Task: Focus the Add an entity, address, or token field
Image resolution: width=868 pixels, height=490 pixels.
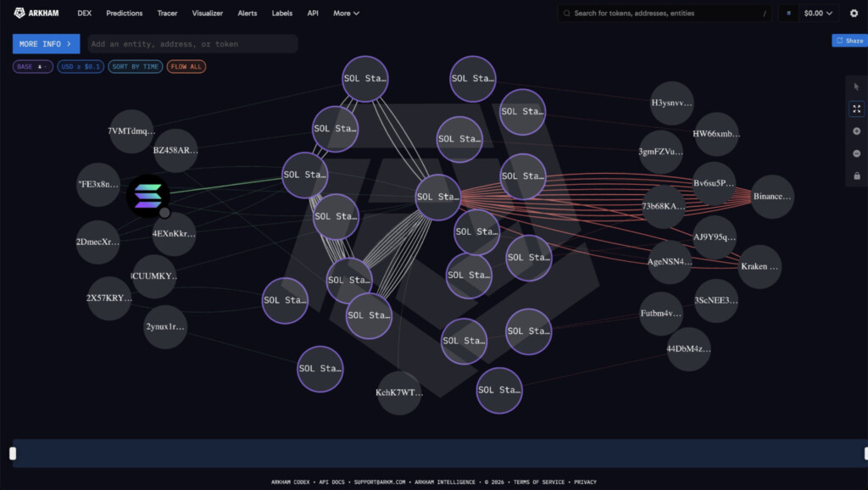Action: [192, 44]
